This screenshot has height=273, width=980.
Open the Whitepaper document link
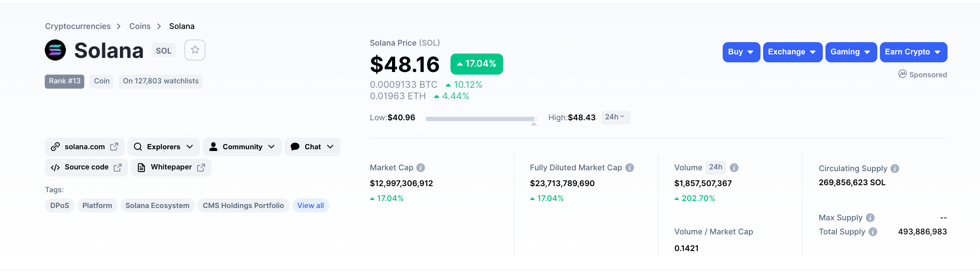tap(171, 167)
